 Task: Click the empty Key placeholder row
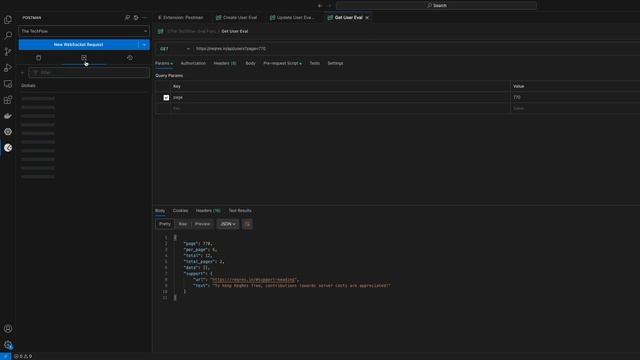339,109
